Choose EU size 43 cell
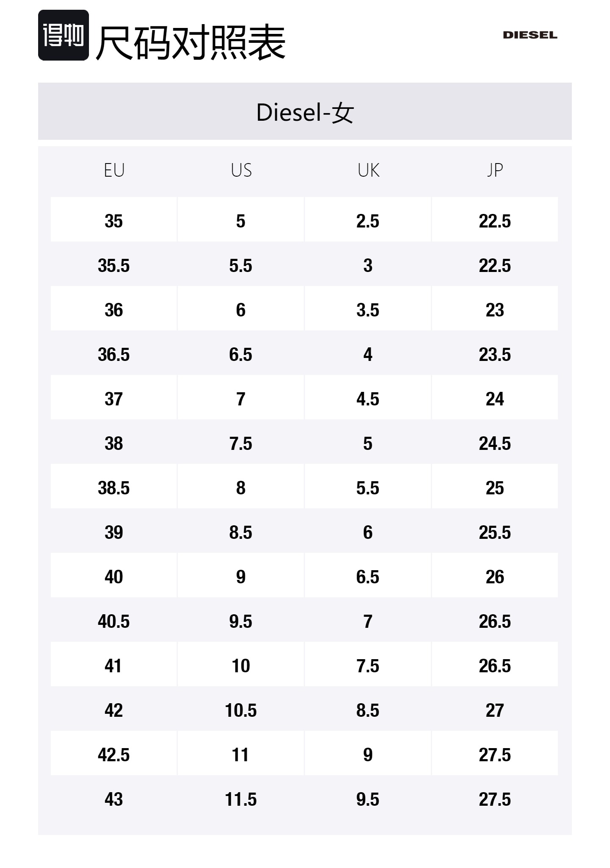Viewport: 610px width, 868px height. click(114, 799)
